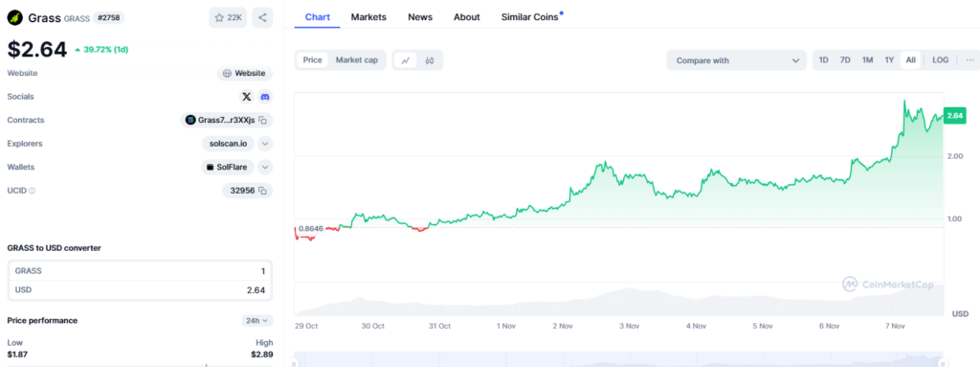The height and width of the screenshot is (367, 980).
Task: Open the Compare with dropdown
Action: pyautogui.click(x=737, y=60)
